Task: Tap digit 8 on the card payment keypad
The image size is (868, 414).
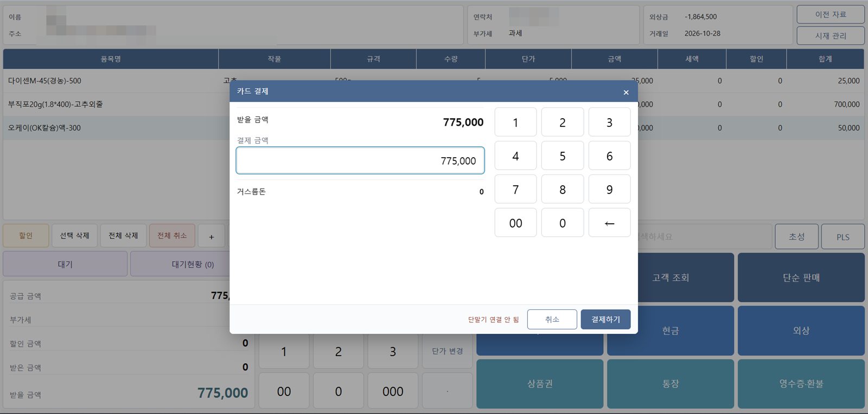Action: [563, 189]
